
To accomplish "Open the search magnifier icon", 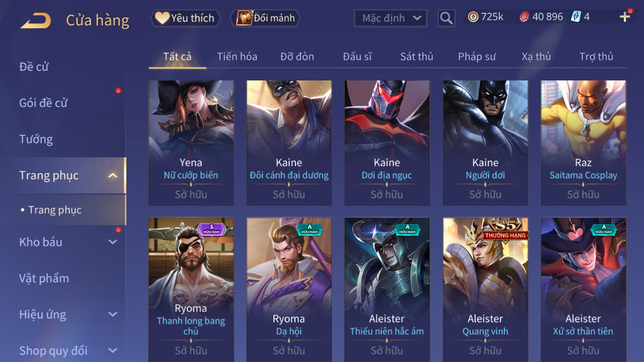I will click(446, 18).
